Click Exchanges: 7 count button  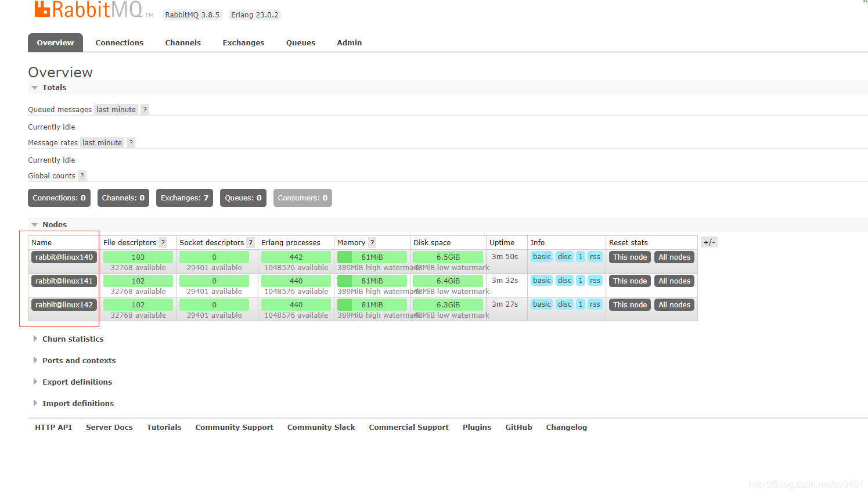185,198
